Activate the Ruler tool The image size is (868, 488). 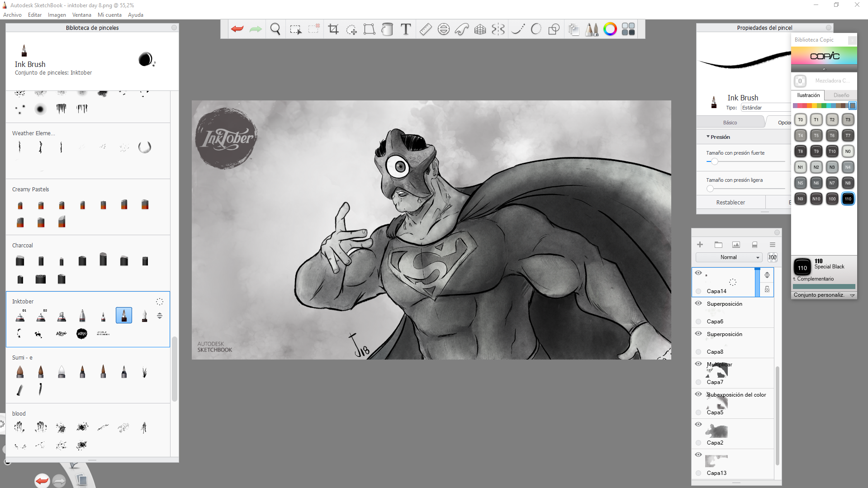[425, 29]
